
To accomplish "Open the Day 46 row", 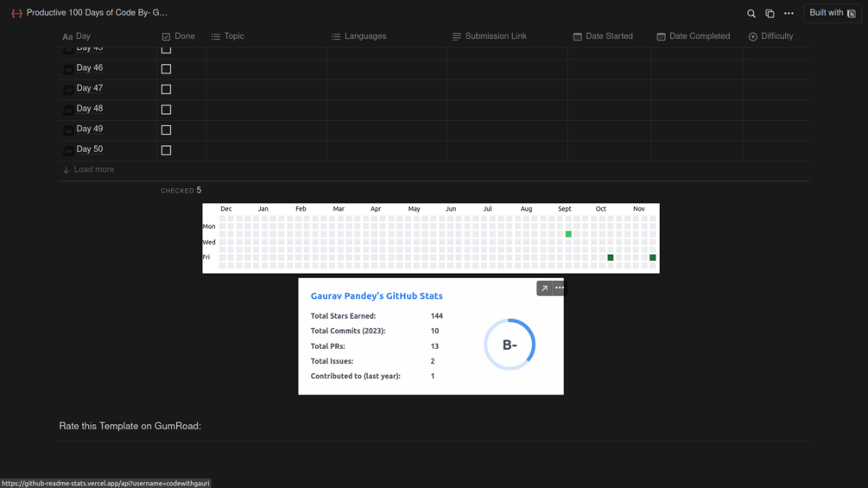I will tap(89, 67).
